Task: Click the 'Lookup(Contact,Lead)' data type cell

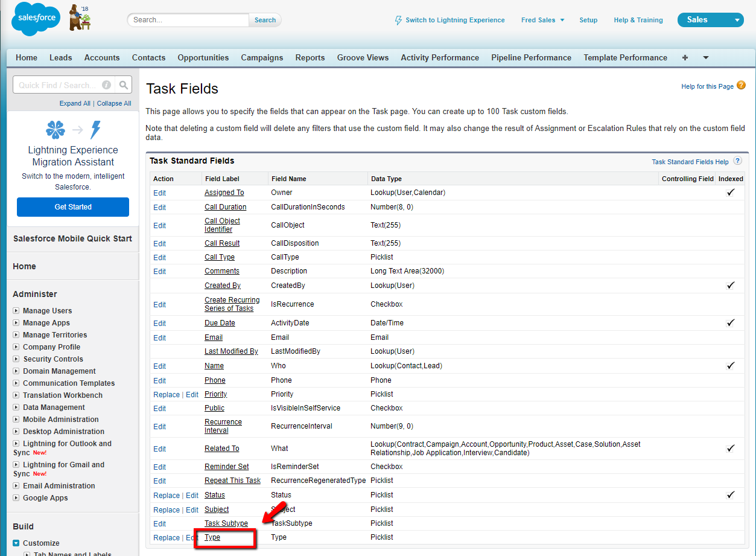Action: [407, 366]
